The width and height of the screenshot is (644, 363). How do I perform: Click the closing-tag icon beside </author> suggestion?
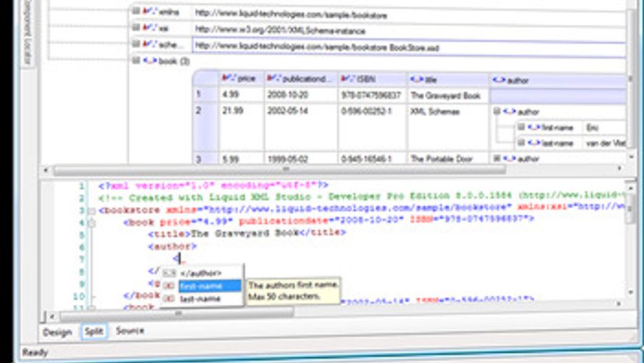point(169,273)
